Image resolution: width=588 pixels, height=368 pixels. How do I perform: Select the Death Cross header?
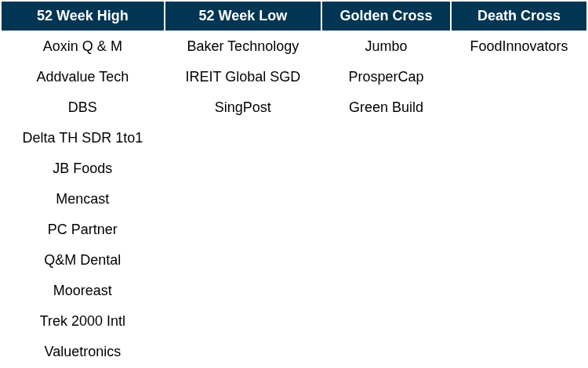tap(519, 16)
